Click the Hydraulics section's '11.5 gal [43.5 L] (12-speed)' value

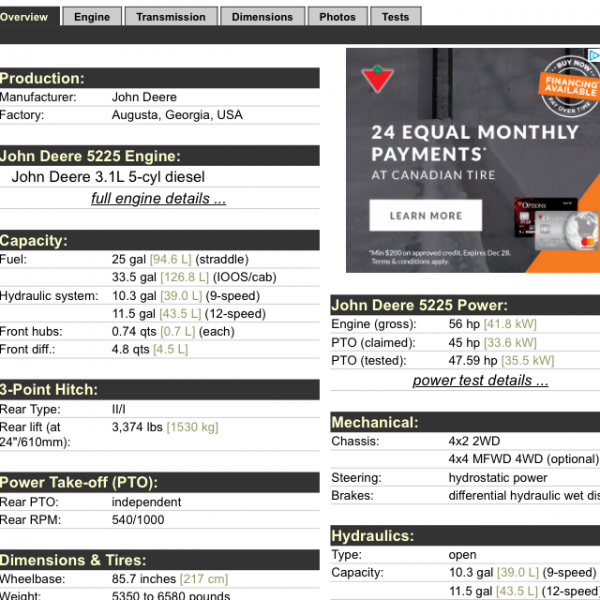[524, 591]
